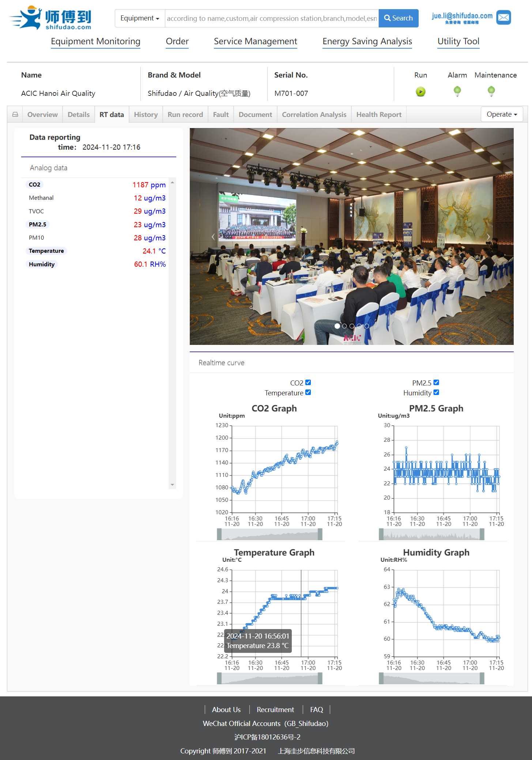Uncheck the CO2 curve checkbox

pos(308,382)
